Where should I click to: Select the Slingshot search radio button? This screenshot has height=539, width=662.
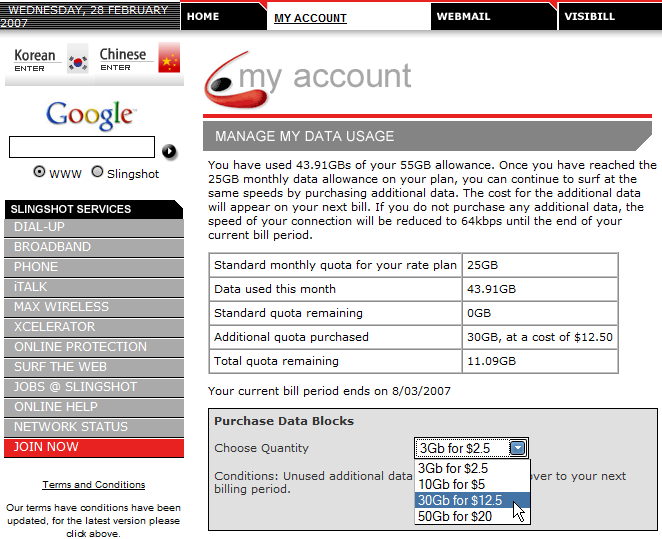(x=97, y=172)
